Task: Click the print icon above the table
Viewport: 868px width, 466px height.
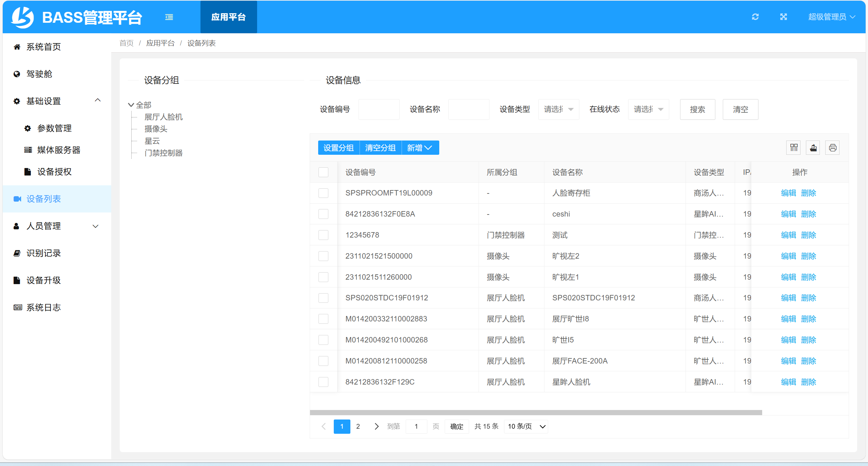Action: [833, 147]
